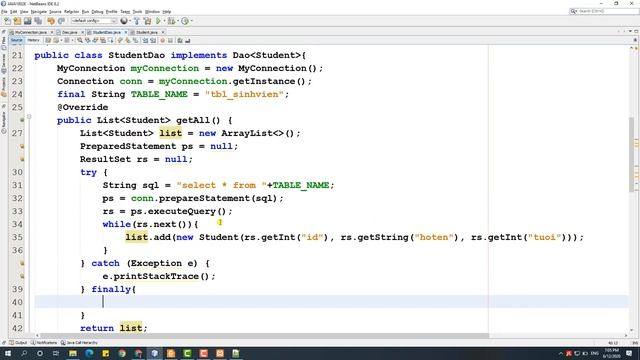Image resolution: width=640 pixels, height=360 pixels.
Task: Click the hint bulb beside the catch line
Action: pyautogui.click(x=22, y=263)
